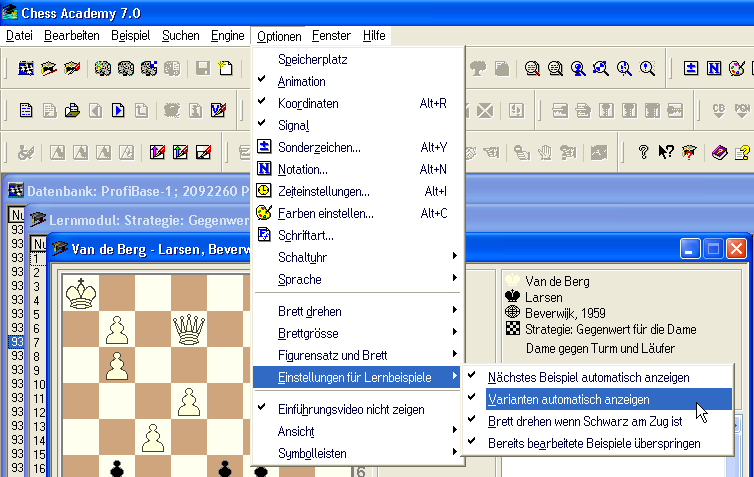The image size is (754, 477).
Task: Select Speicherplatz from Optionen menu
Action: pos(357,59)
